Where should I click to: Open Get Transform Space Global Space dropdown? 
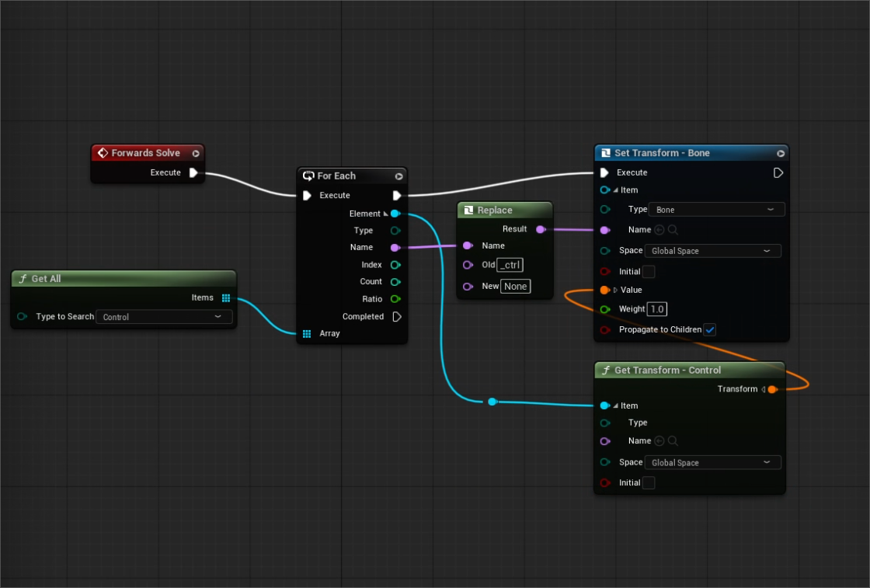coord(713,463)
